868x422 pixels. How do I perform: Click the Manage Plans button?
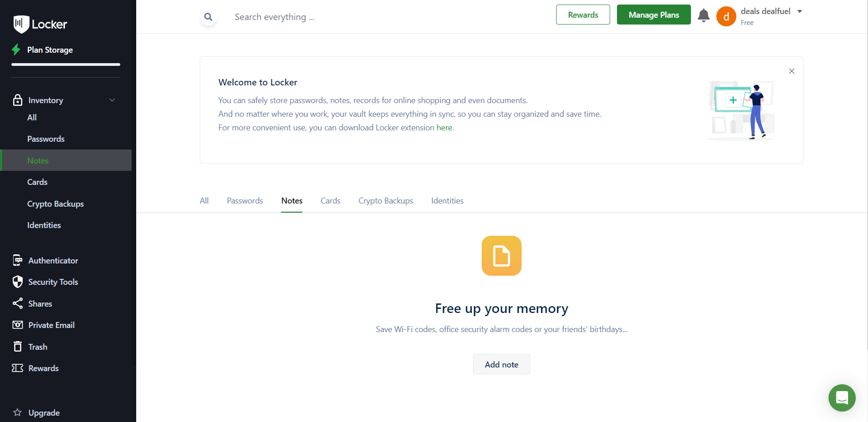point(654,15)
